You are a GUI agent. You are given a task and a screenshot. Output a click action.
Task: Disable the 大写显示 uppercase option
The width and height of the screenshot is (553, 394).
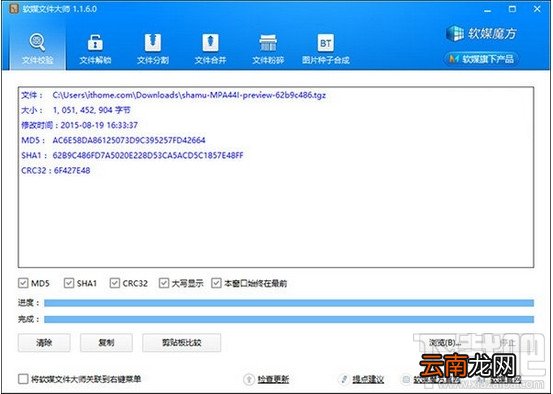(164, 283)
